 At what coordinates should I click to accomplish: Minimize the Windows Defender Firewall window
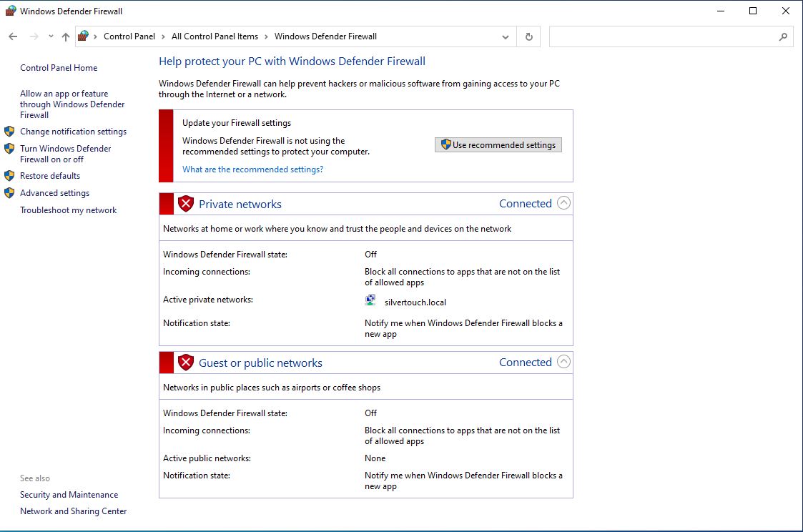[721, 11]
